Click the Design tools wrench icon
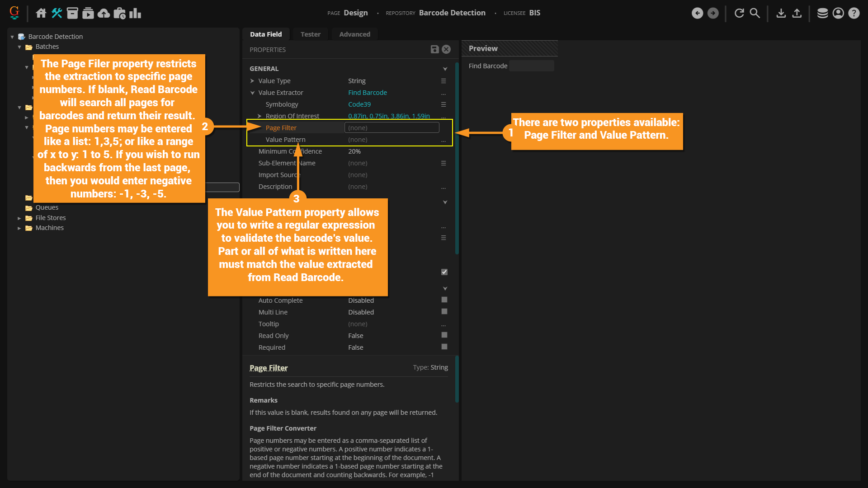 [57, 13]
